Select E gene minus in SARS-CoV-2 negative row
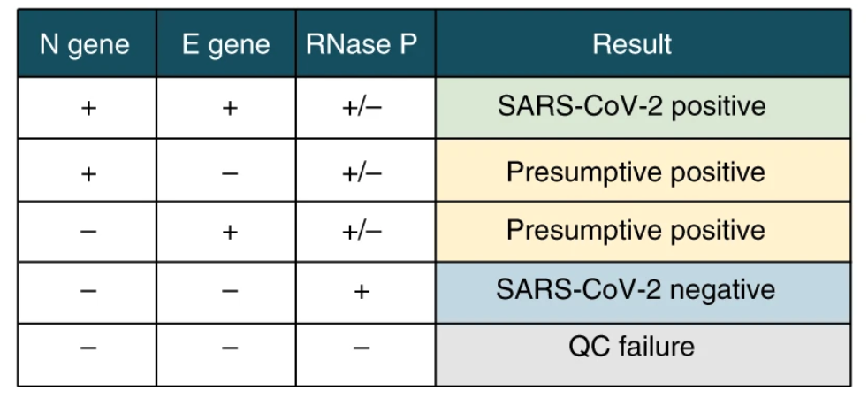The image size is (868, 398). [x=230, y=292]
